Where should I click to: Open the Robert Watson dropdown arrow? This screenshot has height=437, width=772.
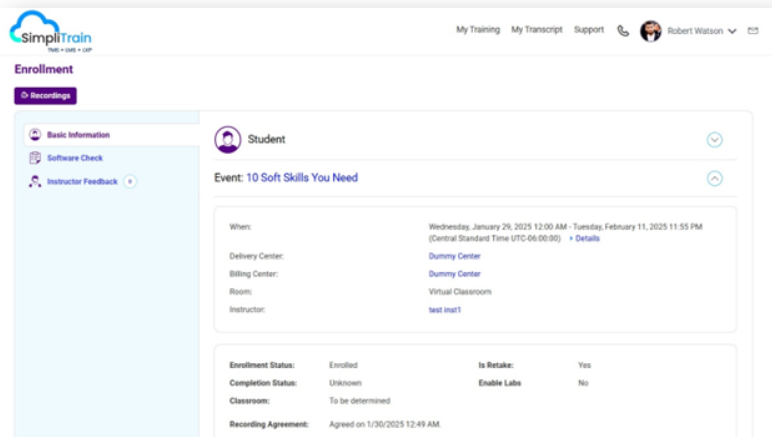[x=732, y=31]
